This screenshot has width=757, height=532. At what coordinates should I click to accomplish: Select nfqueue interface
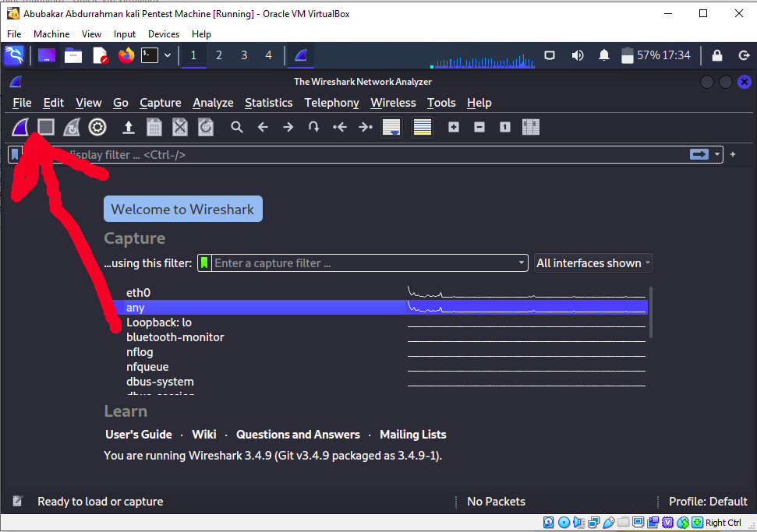[381, 367]
